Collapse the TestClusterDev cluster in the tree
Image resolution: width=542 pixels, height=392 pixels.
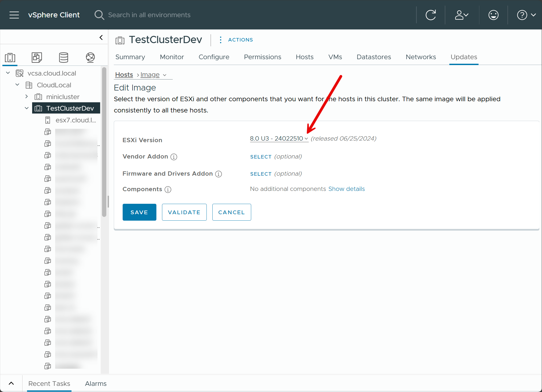point(27,108)
